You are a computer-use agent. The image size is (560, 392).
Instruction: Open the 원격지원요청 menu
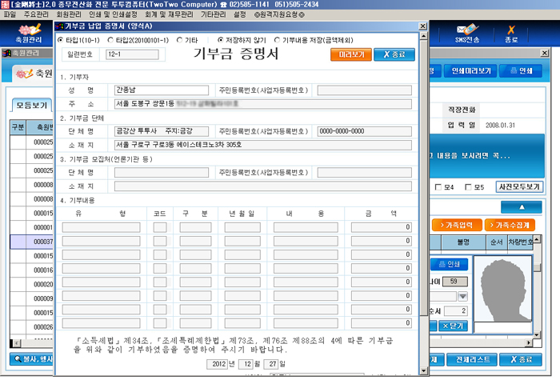point(279,14)
